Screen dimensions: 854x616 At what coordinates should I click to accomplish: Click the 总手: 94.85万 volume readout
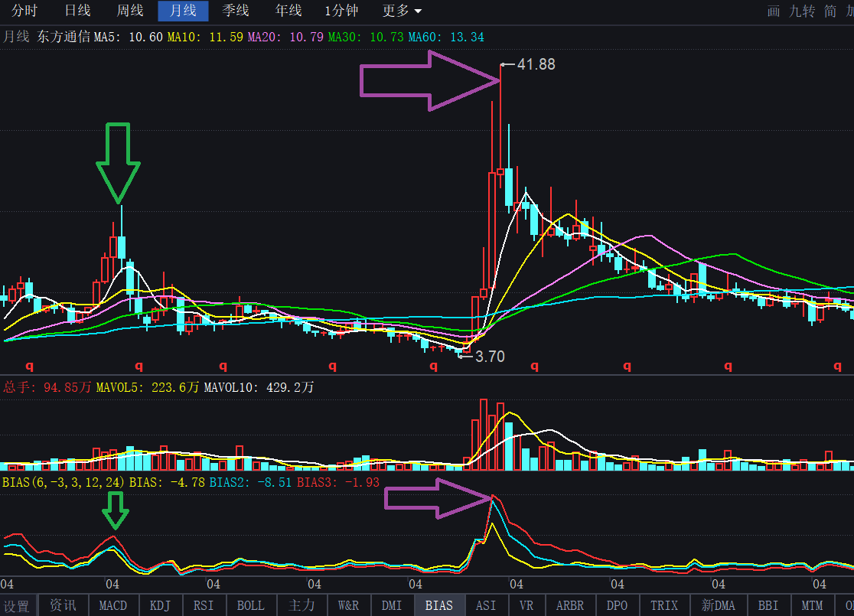(47, 387)
